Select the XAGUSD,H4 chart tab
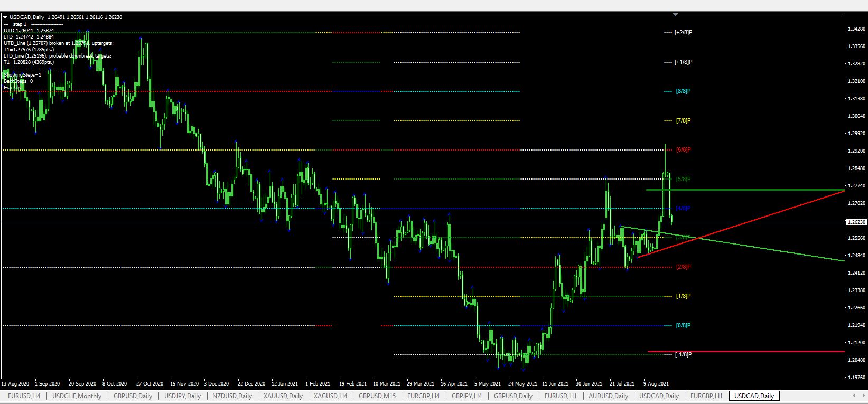Image resolution: width=868 pixels, height=404 pixels. 330,396
